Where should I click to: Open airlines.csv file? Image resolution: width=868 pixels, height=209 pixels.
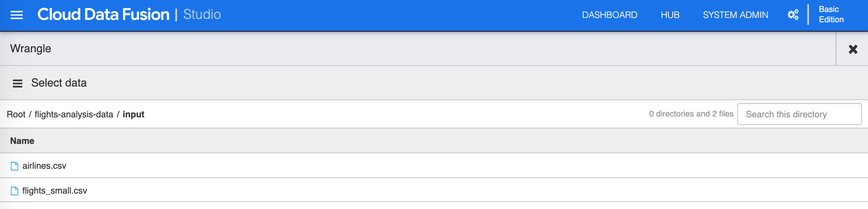[44, 166]
